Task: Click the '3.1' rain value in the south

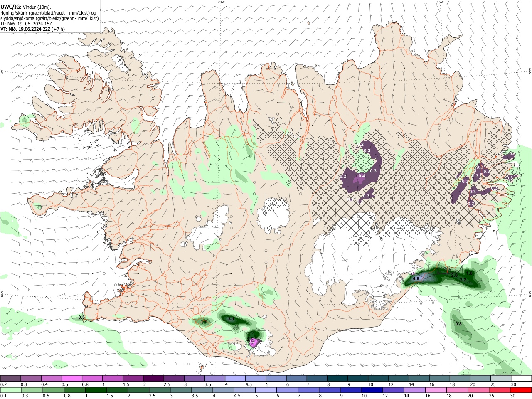Action: tap(232, 319)
